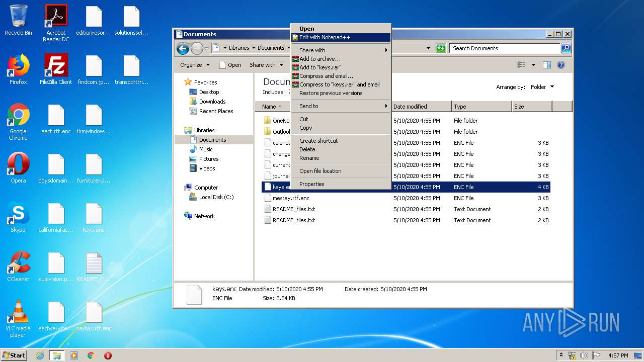Click the Back navigation arrow in Explorer
644x362 pixels.
tap(183, 48)
